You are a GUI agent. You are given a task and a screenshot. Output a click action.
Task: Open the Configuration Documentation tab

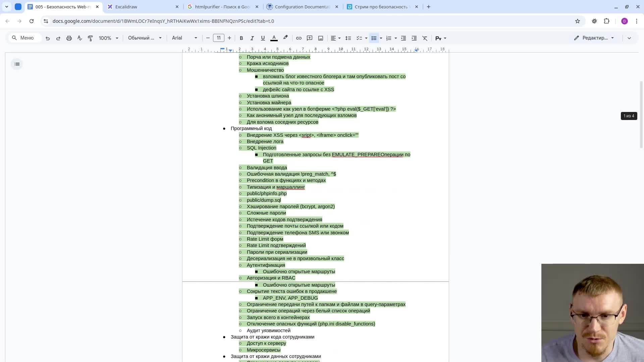[x=302, y=7]
